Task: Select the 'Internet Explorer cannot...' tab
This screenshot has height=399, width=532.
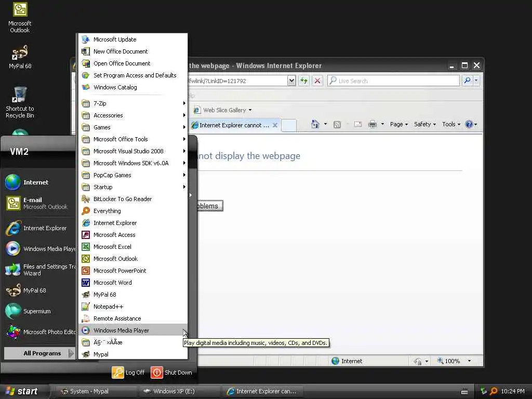Action: coord(234,125)
